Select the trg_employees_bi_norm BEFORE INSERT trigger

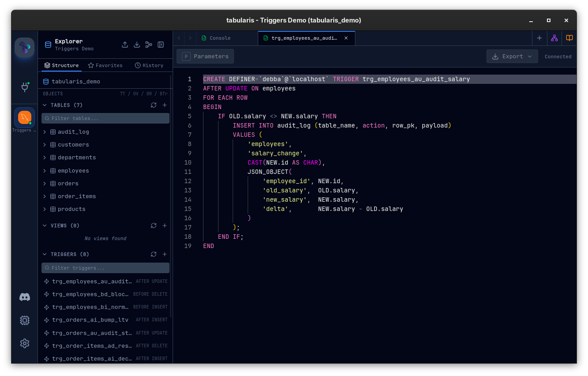pyautogui.click(x=106, y=307)
